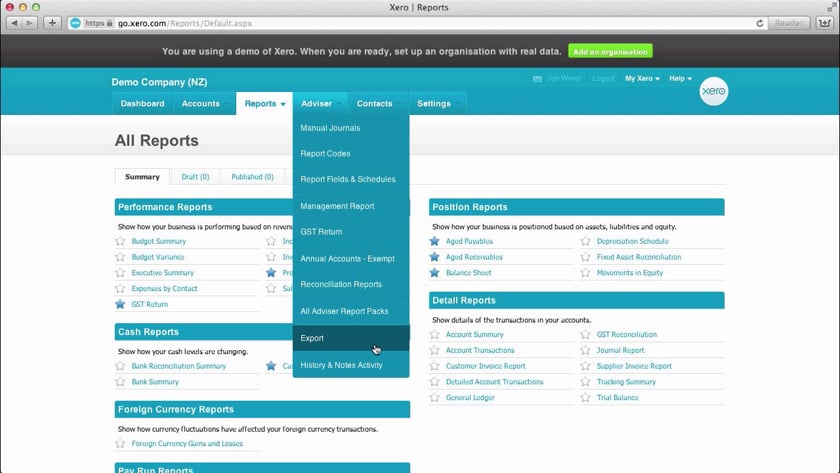Reload the page with refresh icon

point(759,23)
